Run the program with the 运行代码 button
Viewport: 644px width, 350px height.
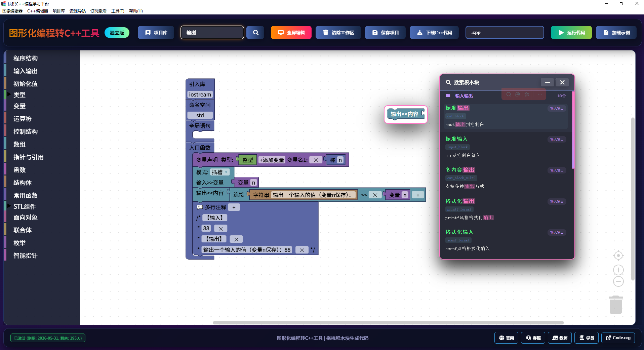(x=571, y=32)
